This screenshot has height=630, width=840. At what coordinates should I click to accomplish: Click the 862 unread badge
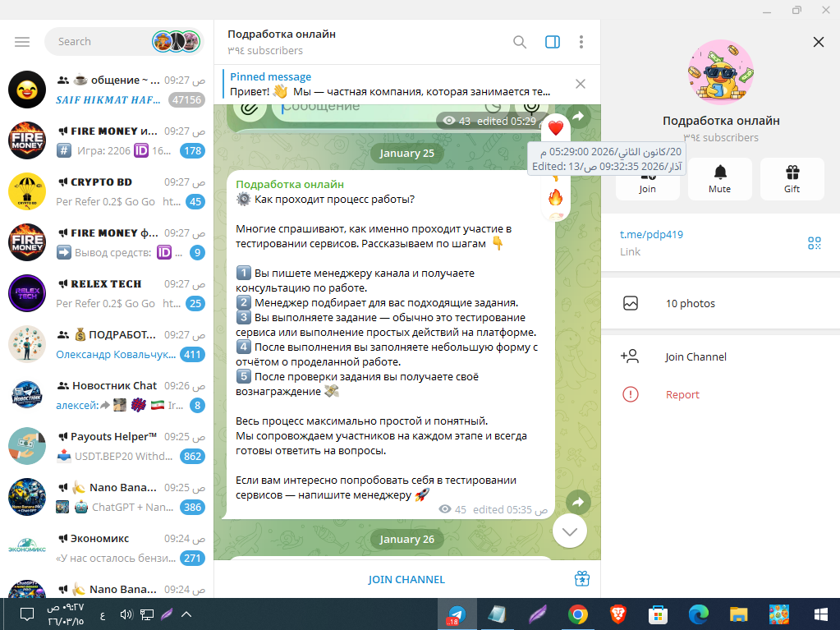(x=192, y=457)
